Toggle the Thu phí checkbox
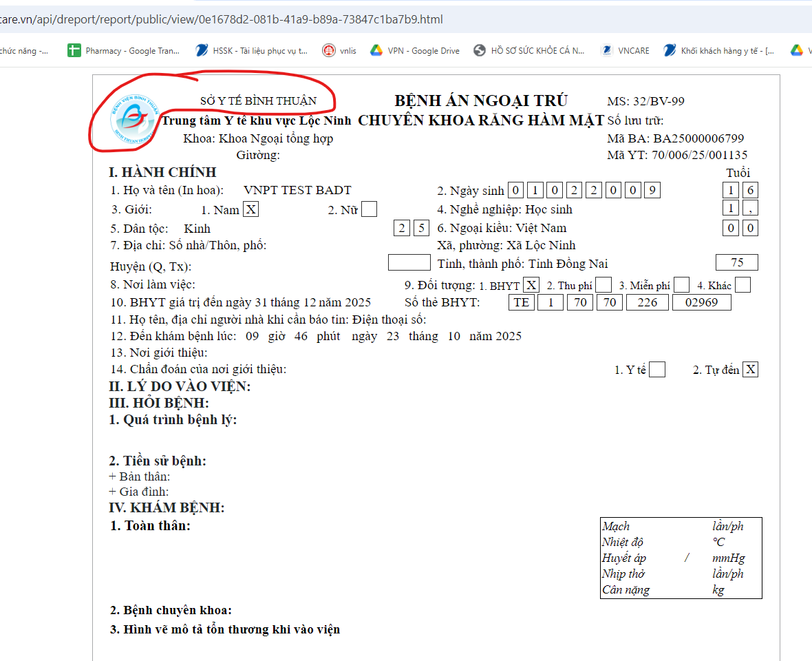Screen dimensions: 812x661 603,285
